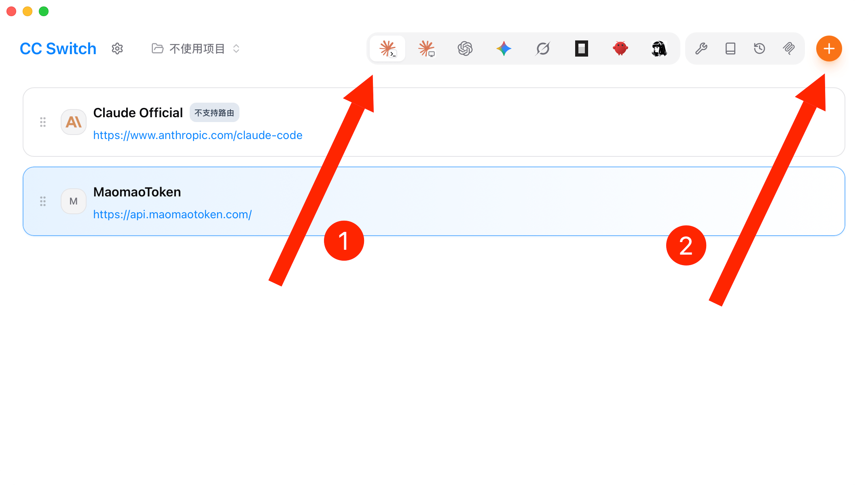868x485 pixels.
Task: Click the M avatar on MaomaoToken card
Action: (74, 201)
